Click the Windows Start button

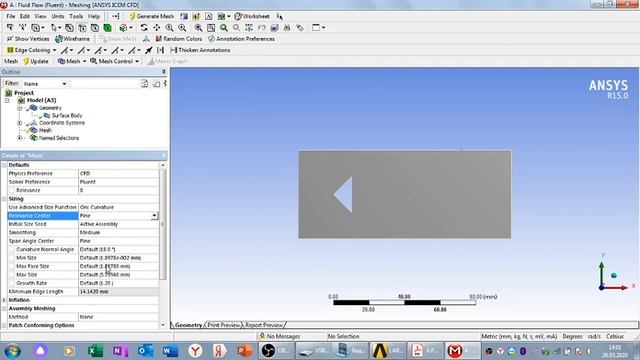13,351
